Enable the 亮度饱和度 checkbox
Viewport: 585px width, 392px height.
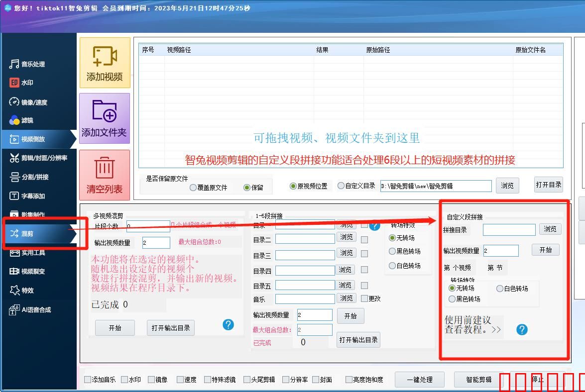364,380
